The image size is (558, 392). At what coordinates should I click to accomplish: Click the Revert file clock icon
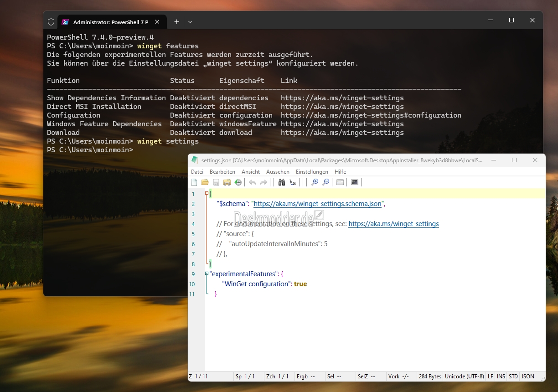[238, 182]
